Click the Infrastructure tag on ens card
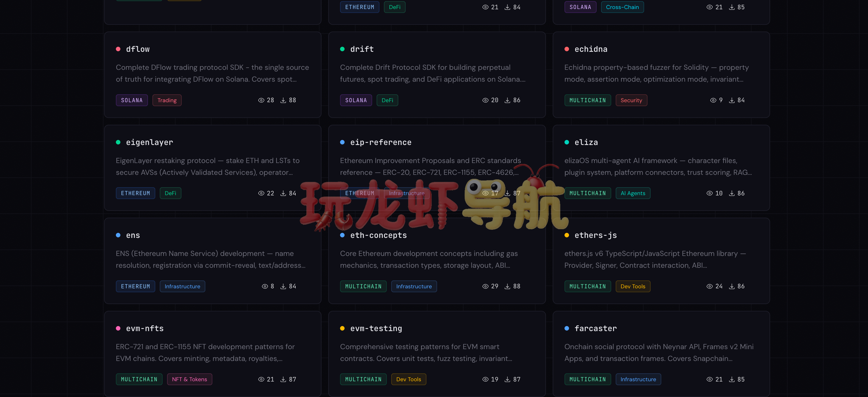The width and height of the screenshot is (868, 397). tap(182, 286)
